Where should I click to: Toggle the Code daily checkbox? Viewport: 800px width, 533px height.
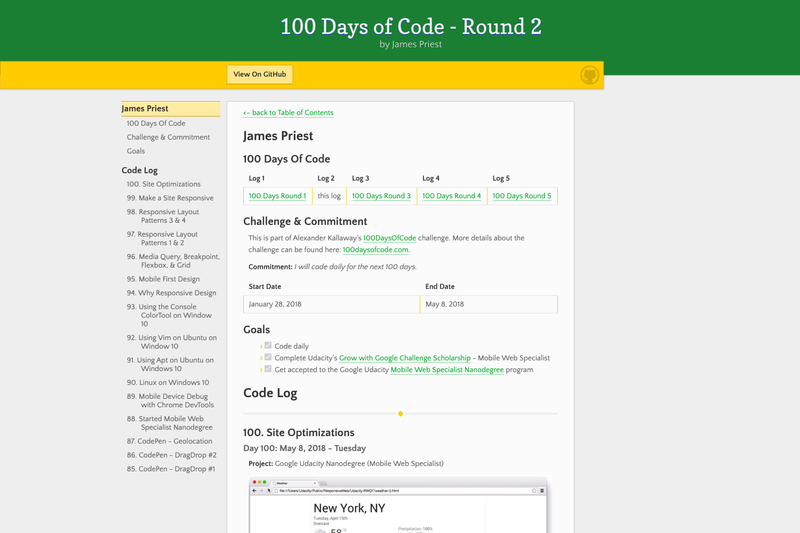(x=268, y=345)
